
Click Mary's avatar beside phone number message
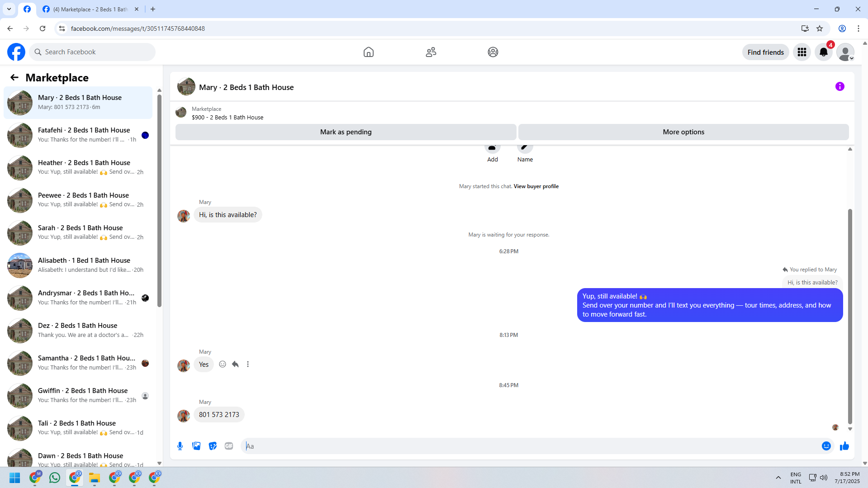point(184,416)
